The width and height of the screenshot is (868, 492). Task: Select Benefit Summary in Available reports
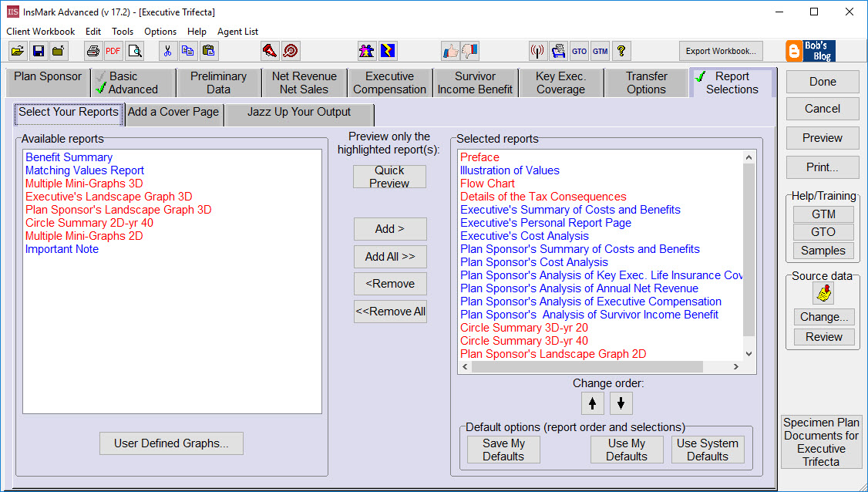click(x=69, y=157)
